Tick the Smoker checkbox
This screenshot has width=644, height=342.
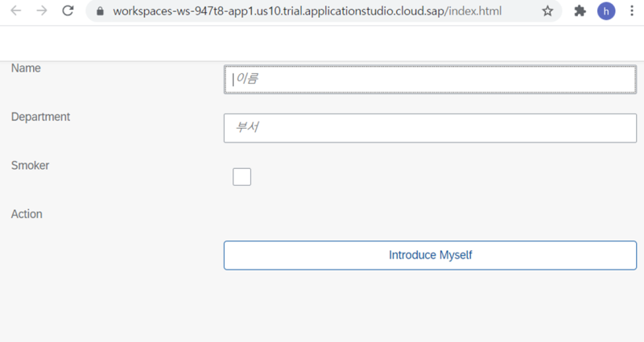point(242,177)
